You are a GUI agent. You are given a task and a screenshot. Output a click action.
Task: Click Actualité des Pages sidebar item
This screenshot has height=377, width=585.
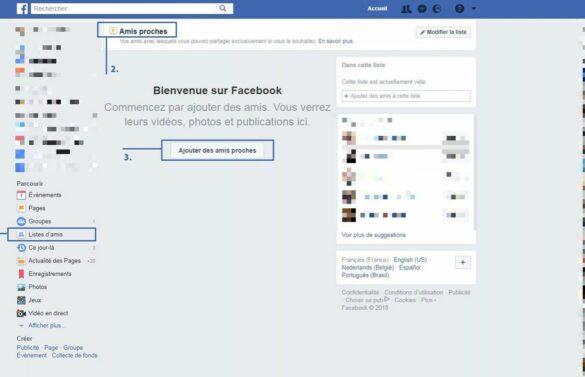click(54, 261)
